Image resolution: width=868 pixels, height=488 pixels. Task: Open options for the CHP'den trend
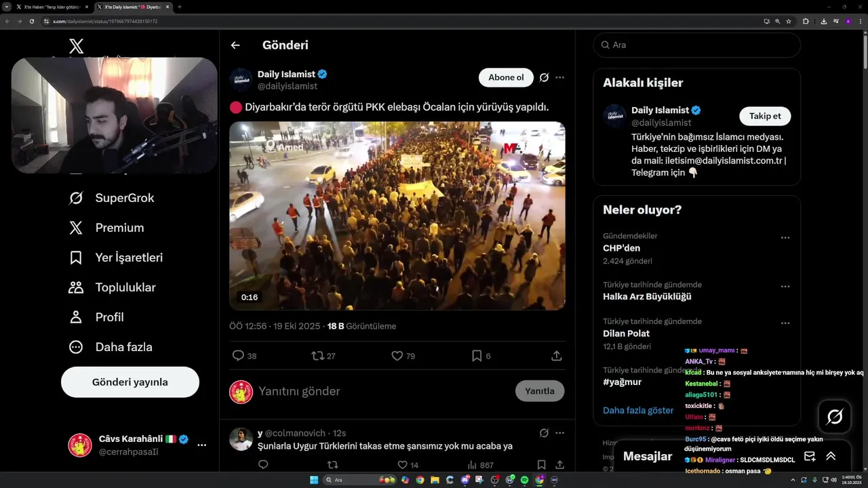[x=785, y=238]
